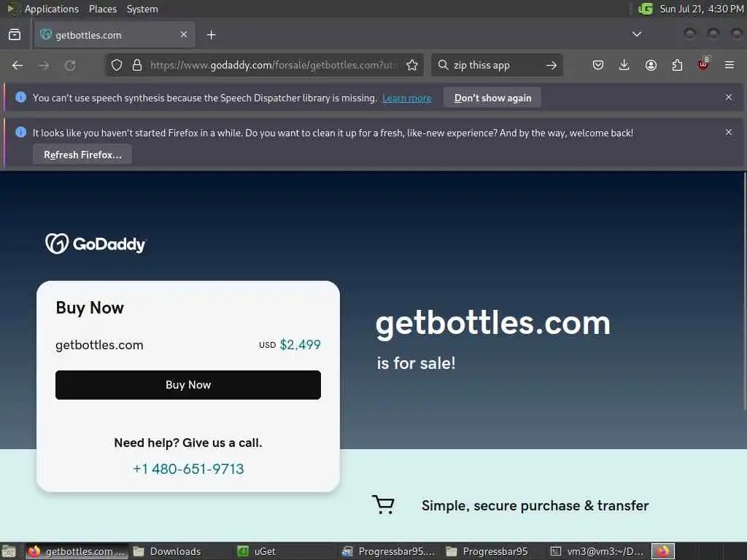Open the Firefox hamburger menu
The image size is (747, 560).
tap(729, 65)
